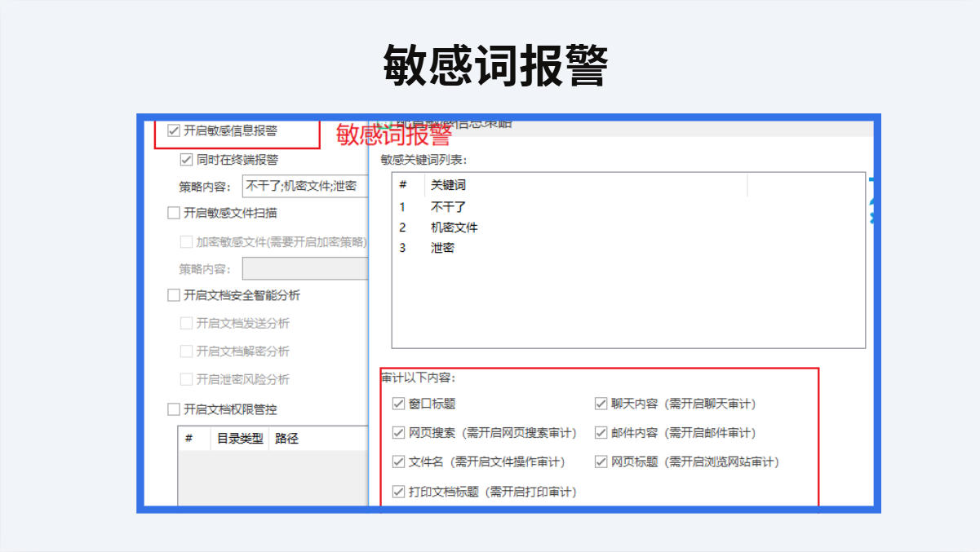Uncheck the 窗口标题 audit checkbox

point(399,404)
